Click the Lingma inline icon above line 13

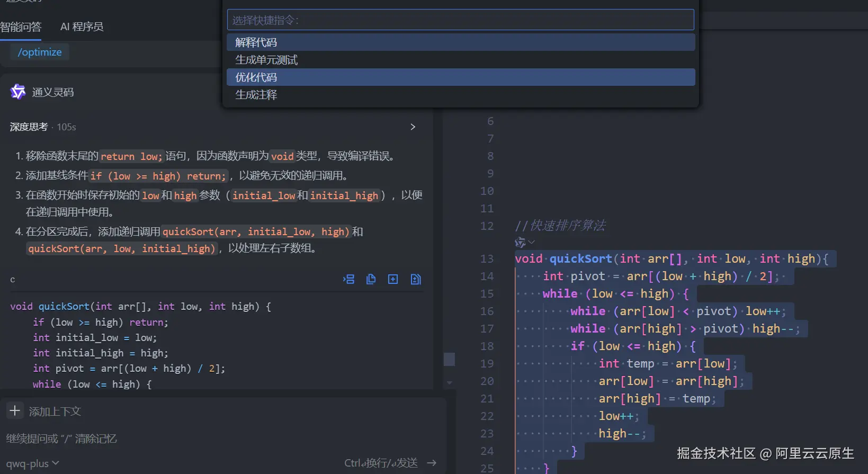pyautogui.click(x=520, y=242)
